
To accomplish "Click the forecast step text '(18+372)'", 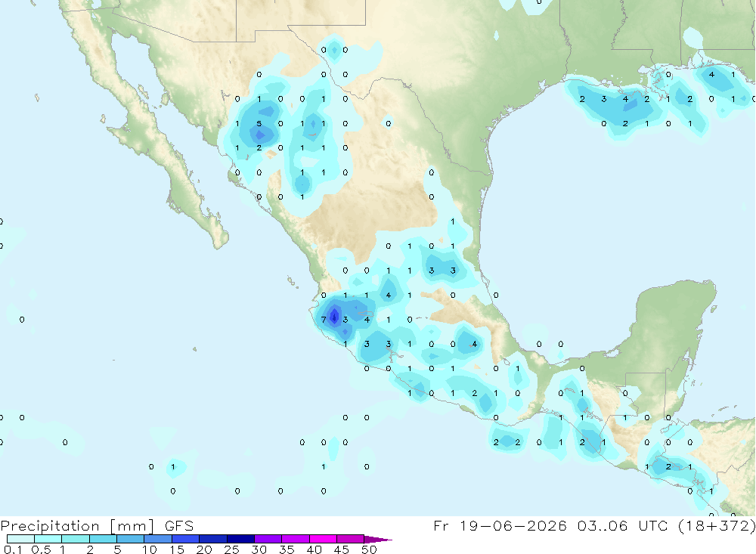I will coord(717,525).
